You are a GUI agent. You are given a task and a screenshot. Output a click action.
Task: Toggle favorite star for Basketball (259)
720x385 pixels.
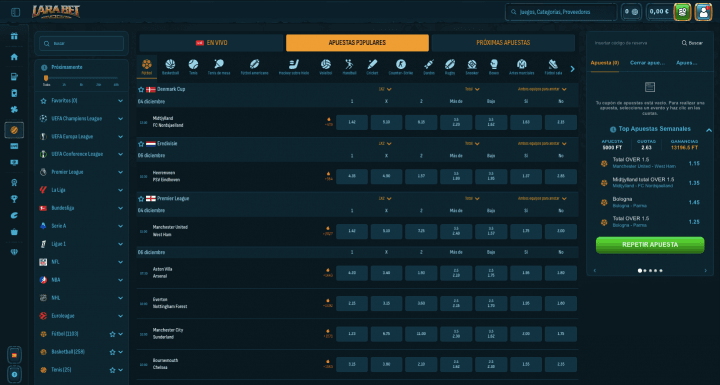point(112,352)
